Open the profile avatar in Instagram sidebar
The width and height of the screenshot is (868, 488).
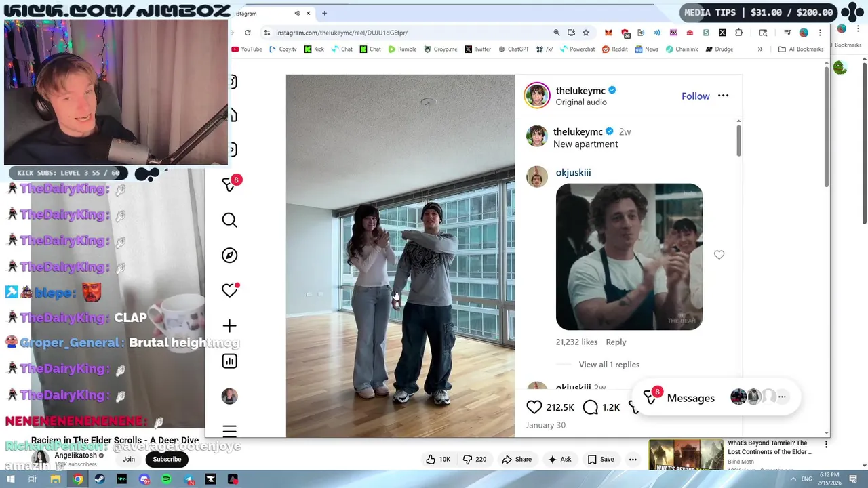[230, 396]
